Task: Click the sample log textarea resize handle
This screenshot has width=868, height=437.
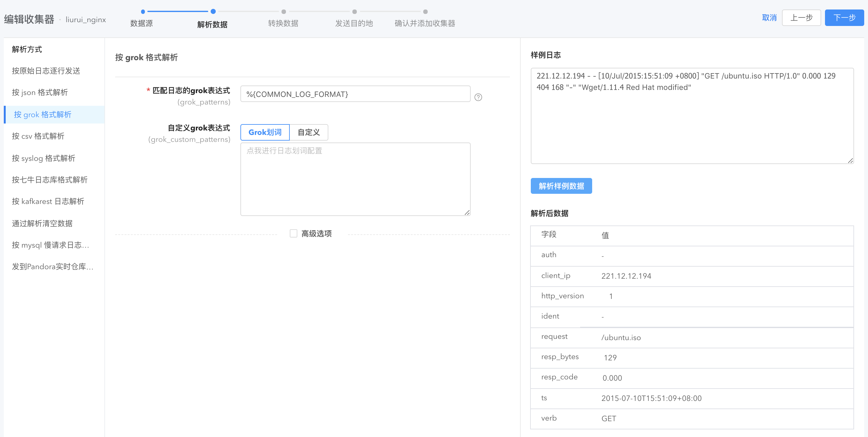Action: click(x=850, y=161)
